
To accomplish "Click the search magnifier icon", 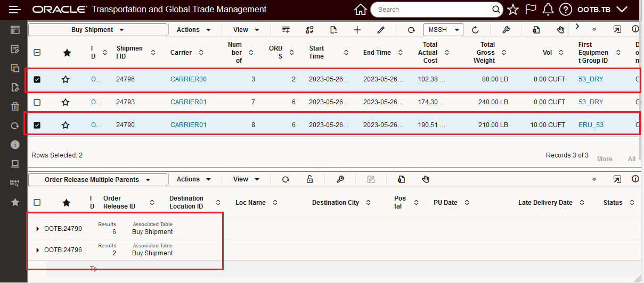I will (x=496, y=10).
